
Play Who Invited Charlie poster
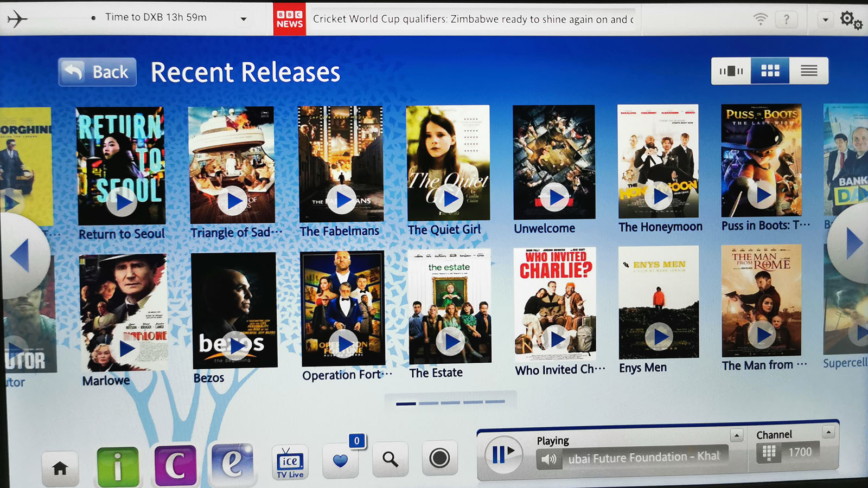[x=555, y=304]
